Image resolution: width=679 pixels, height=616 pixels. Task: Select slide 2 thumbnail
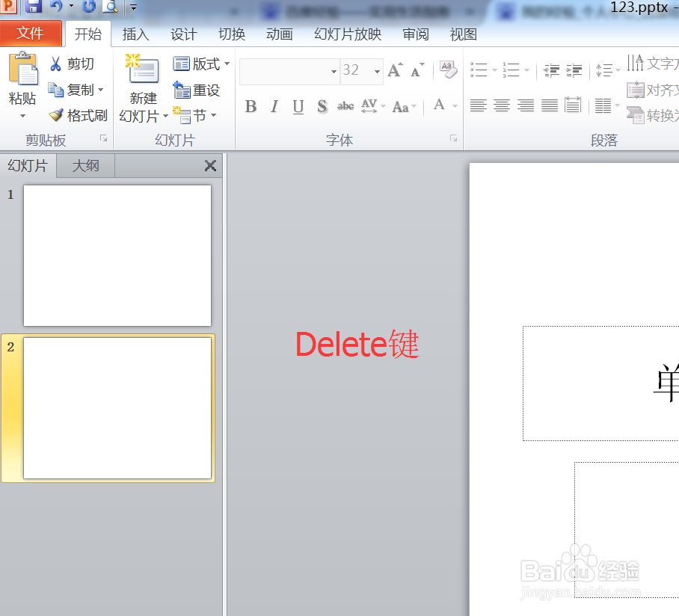pos(117,408)
